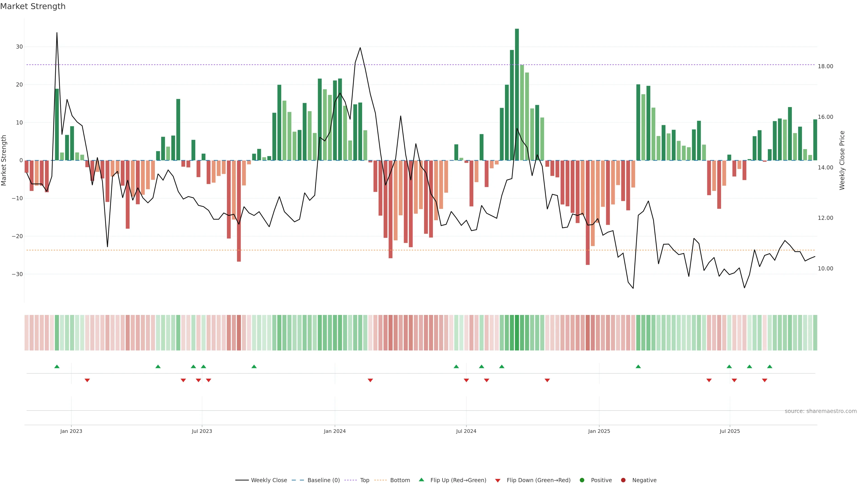868x488 pixels.
Task: Click Flip Up green triangle legend icon
Action: tap(421, 480)
